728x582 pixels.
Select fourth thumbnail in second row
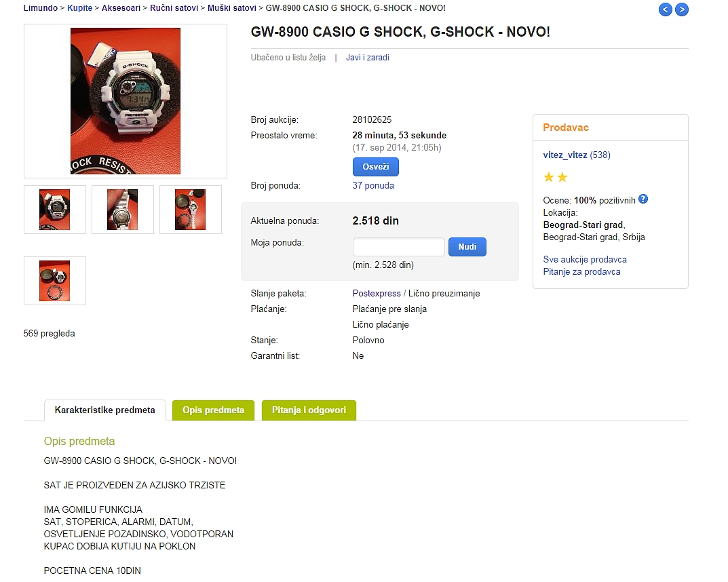[55, 281]
